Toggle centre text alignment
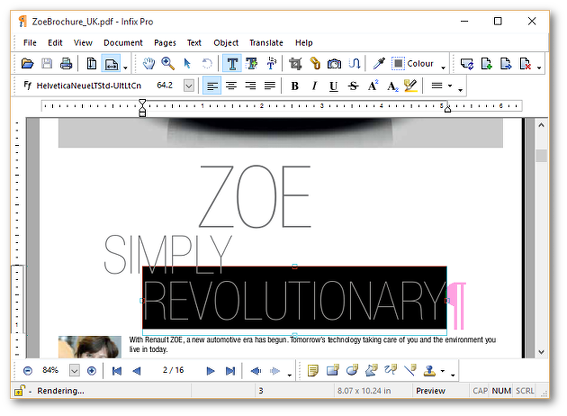Viewport: 567px width, 416px height. [231, 86]
